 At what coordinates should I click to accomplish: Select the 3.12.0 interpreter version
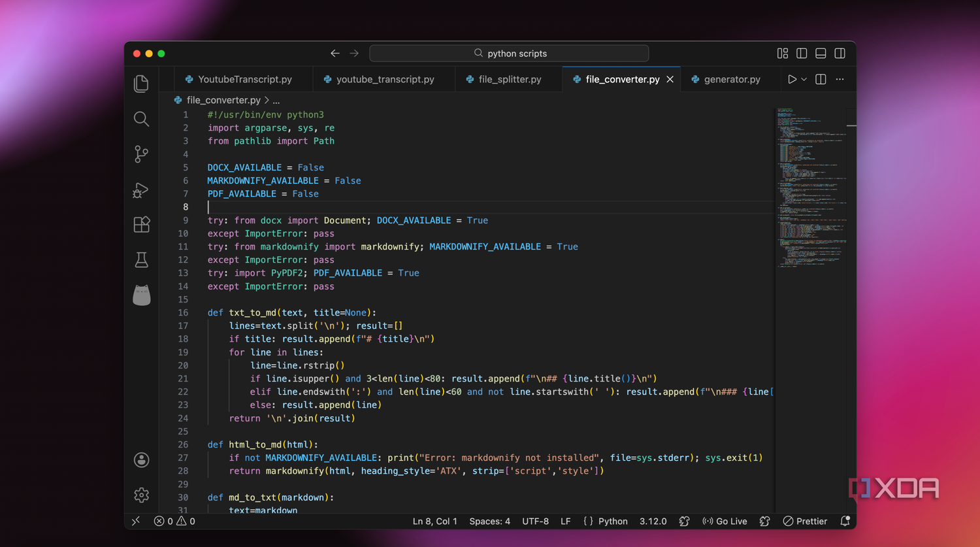pos(653,521)
